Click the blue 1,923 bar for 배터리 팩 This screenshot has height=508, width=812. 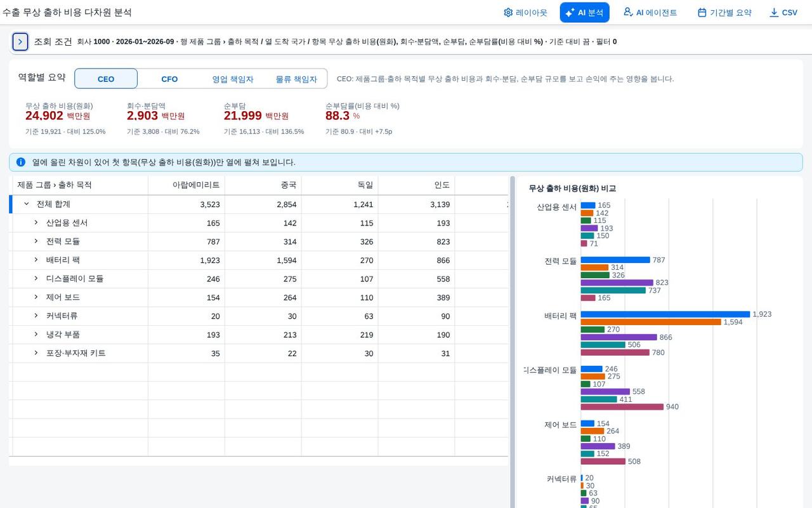pyautogui.click(x=665, y=314)
